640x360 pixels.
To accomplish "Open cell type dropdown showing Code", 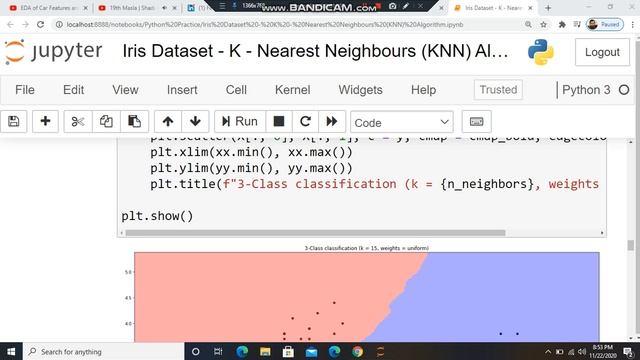I will tap(402, 122).
